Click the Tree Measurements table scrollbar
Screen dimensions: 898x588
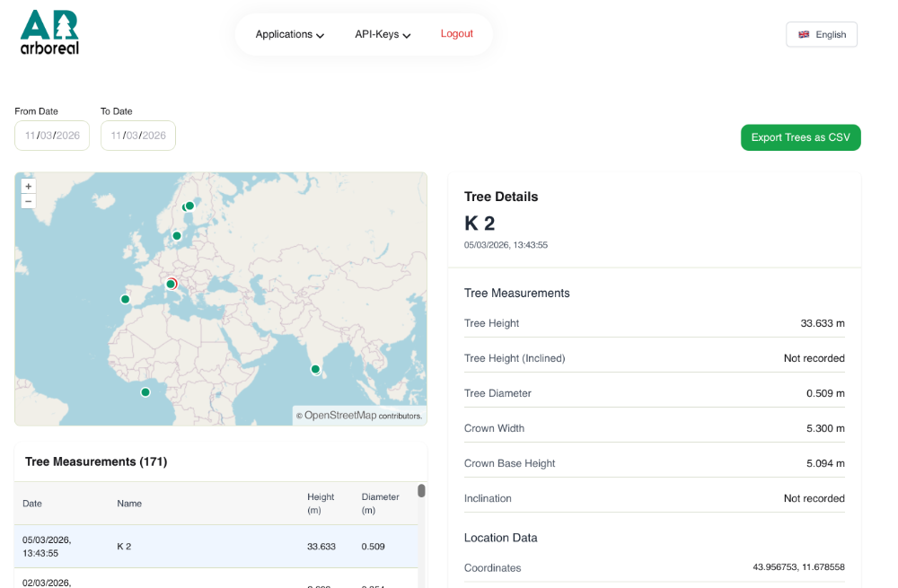point(421,491)
